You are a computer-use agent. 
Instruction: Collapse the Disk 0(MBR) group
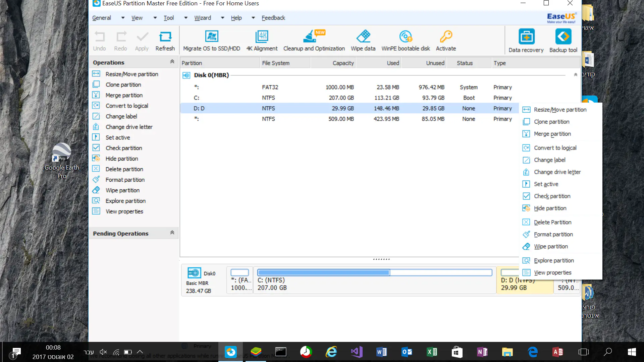point(575,75)
